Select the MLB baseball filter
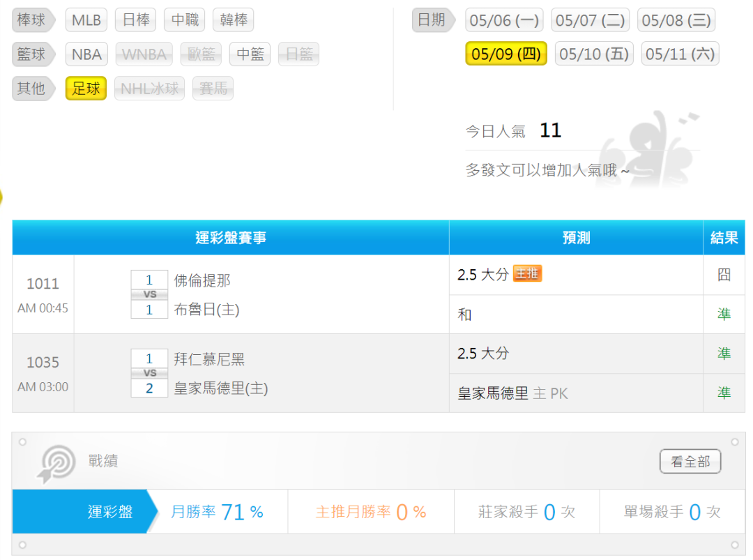This screenshot has height=560, width=753. click(86, 20)
